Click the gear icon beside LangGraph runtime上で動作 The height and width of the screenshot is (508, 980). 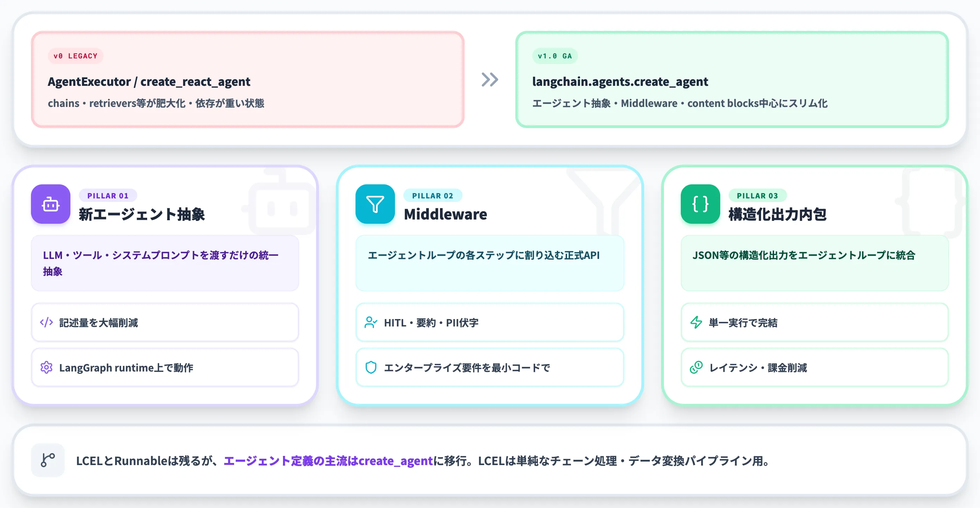pyautogui.click(x=46, y=367)
